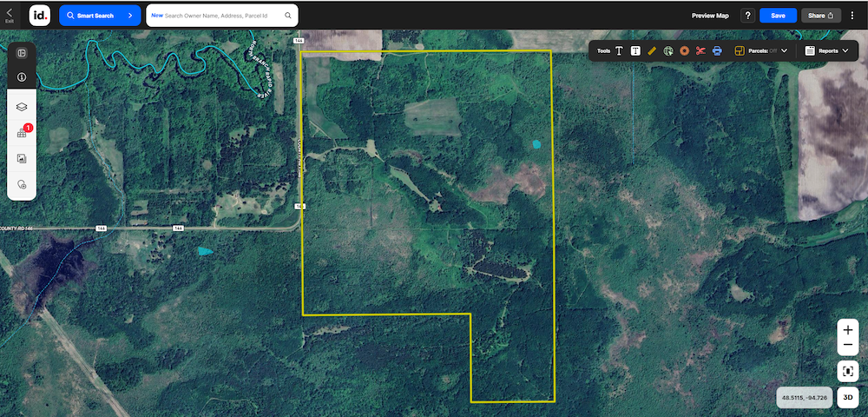Open the Preview Map view
The image size is (868, 417).
coord(710,16)
